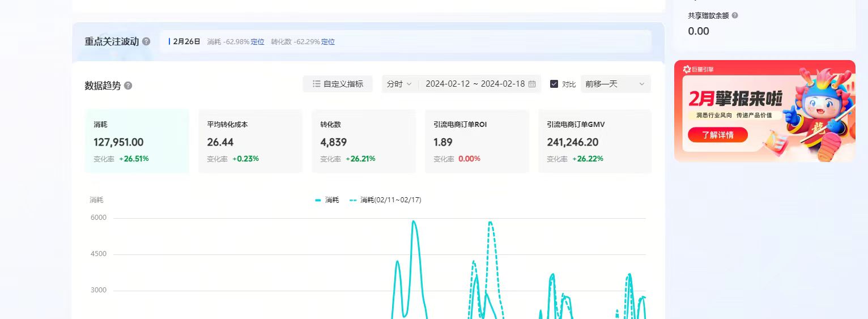Click the ROI change rate 0.00%
This screenshot has width=868, height=319.
(469, 159)
